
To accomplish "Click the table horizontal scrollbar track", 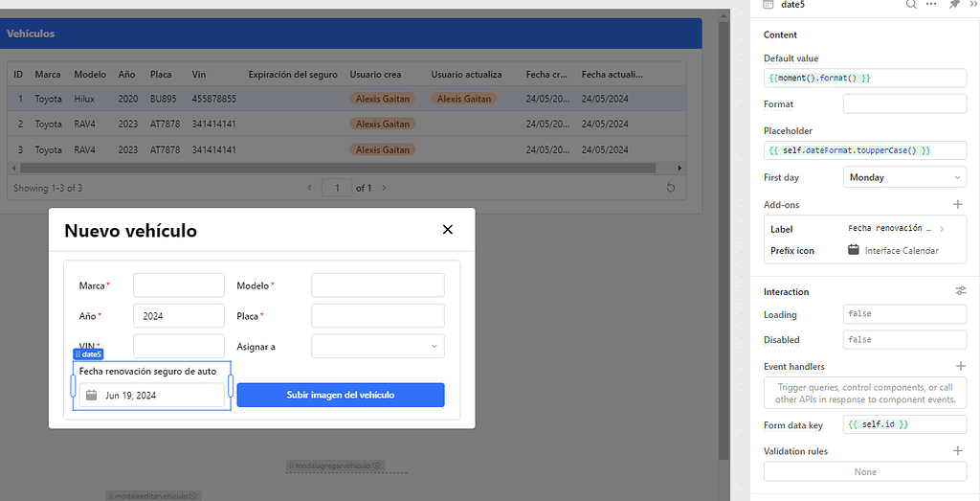I will (x=338, y=169).
